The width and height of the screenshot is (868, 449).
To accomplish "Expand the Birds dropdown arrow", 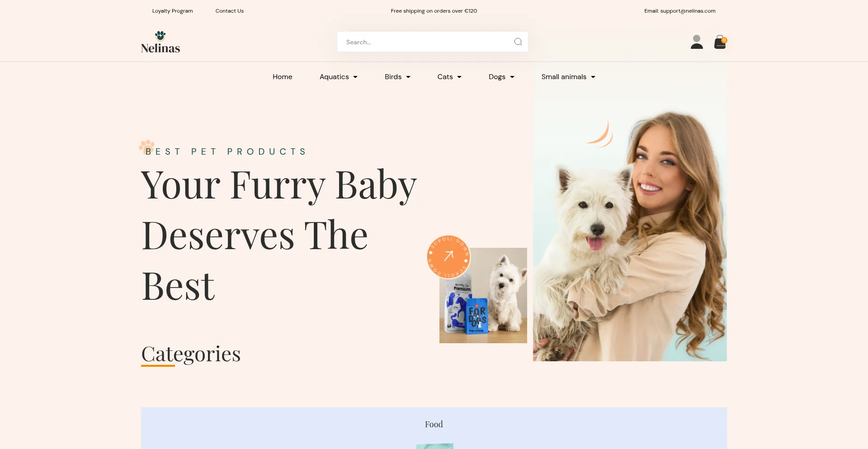I will pyautogui.click(x=408, y=77).
